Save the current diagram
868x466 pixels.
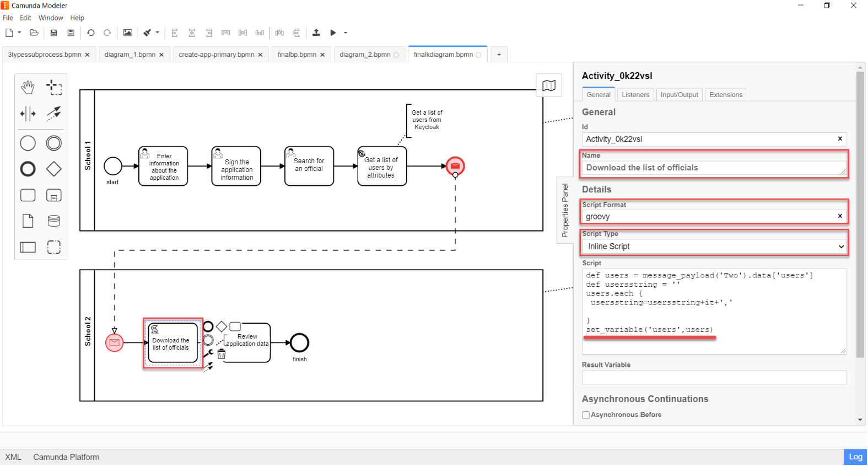coord(53,33)
